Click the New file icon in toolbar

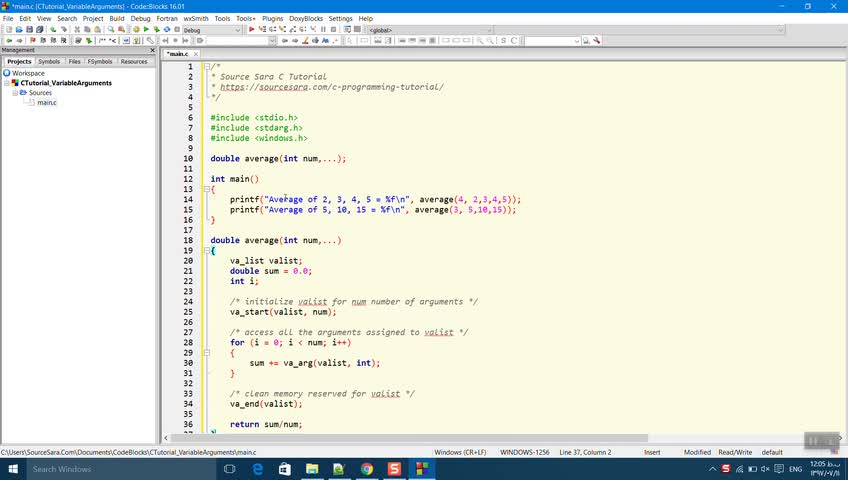coord(9,30)
